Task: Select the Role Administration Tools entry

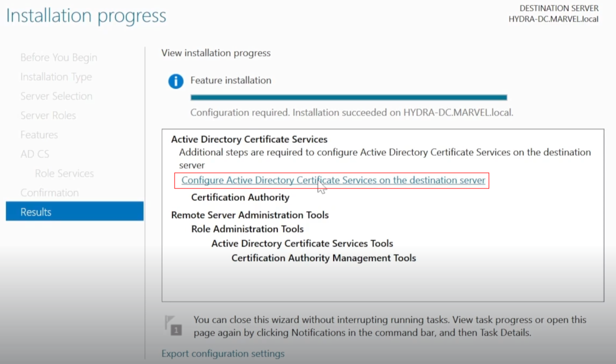Action: 247,229
